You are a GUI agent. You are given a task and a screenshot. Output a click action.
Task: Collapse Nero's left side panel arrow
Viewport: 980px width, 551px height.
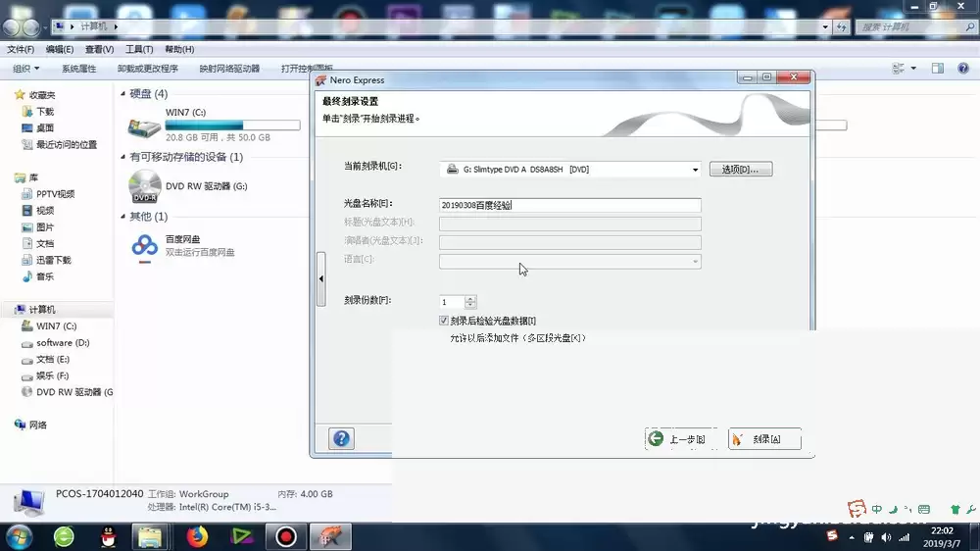(x=321, y=279)
